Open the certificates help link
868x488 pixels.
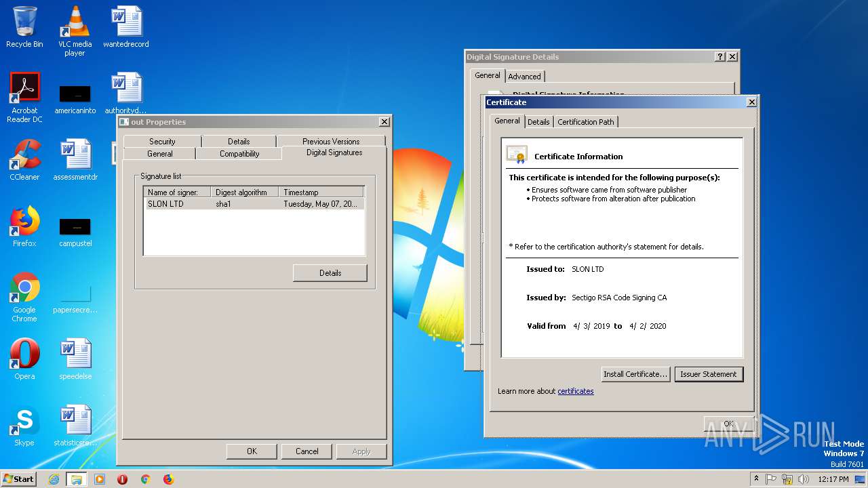coord(576,391)
